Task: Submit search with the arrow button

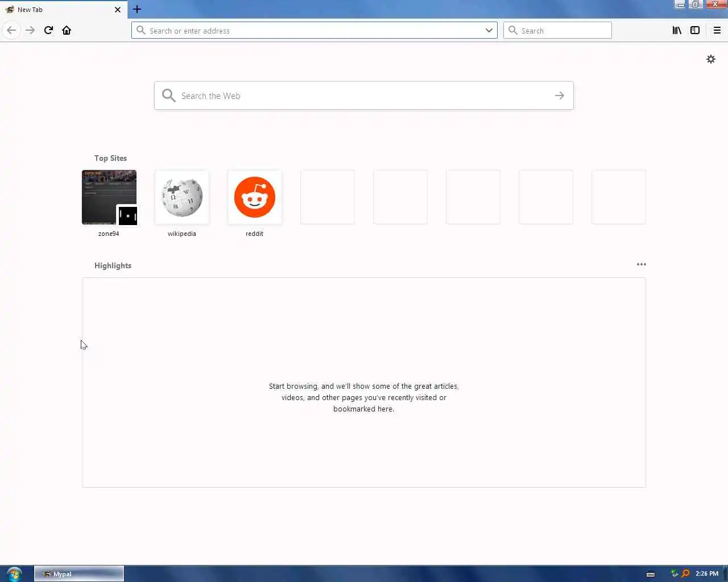Action: point(560,95)
